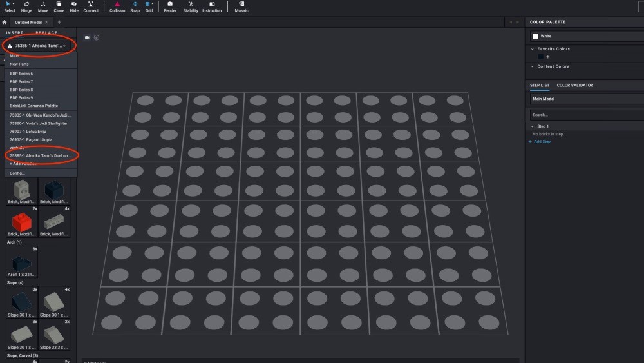Pick BrickLink Common Palette from the list
Image resolution: width=644 pixels, height=363 pixels.
point(33,106)
